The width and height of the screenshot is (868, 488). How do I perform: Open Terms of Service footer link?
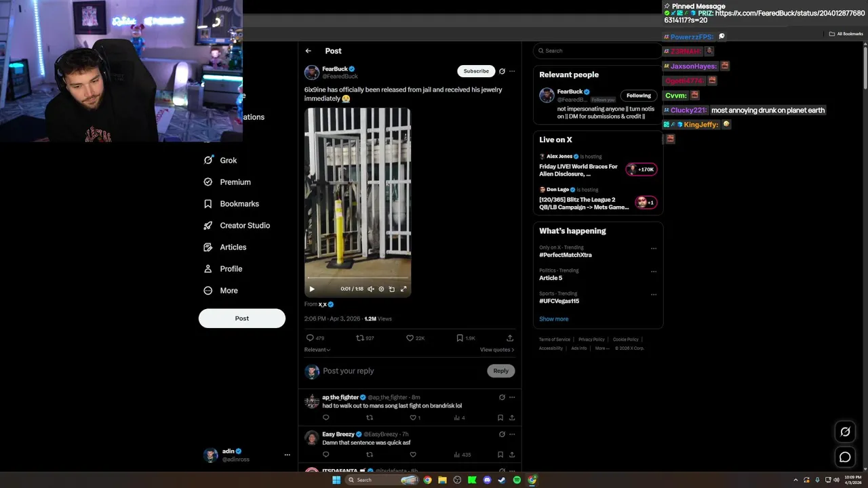point(555,340)
